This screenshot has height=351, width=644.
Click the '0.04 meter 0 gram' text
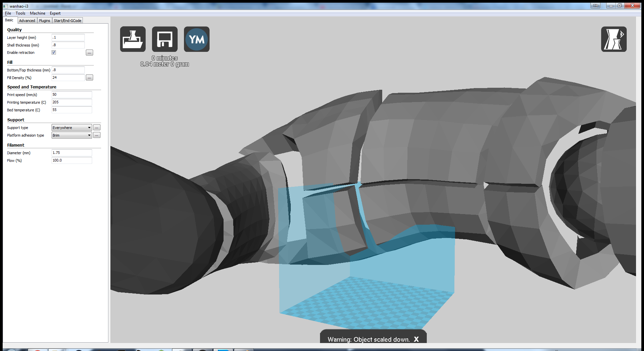(x=165, y=64)
